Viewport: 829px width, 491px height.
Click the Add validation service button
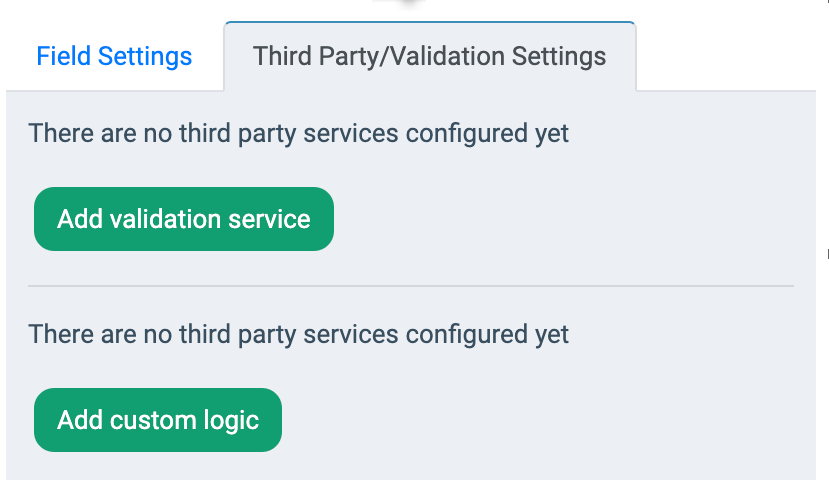[184, 219]
